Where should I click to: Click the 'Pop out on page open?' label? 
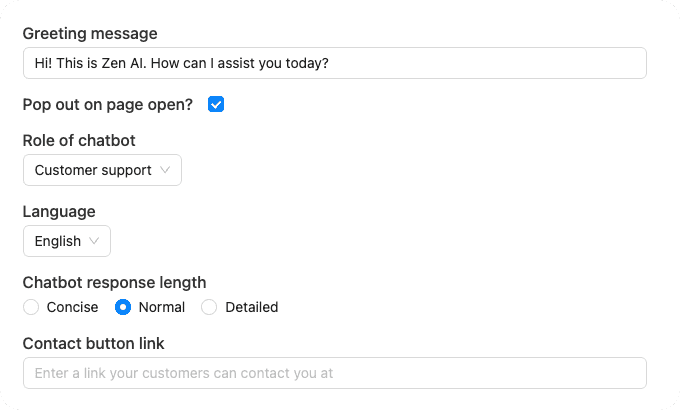tap(108, 104)
